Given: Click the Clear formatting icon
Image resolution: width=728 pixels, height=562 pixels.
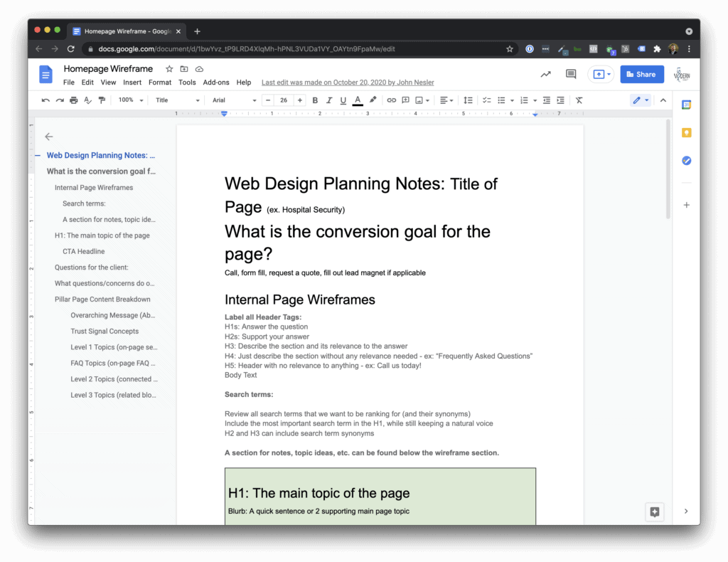Looking at the screenshot, I should 578,100.
